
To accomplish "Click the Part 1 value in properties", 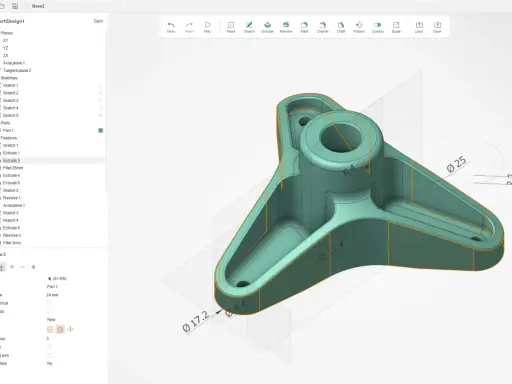I will click(52, 287).
